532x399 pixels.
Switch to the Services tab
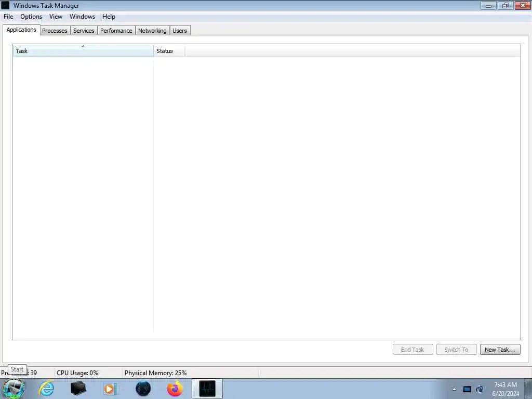pos(84,31)
